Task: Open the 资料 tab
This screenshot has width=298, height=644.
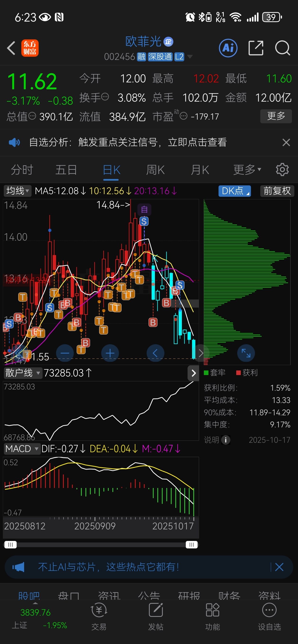Action: tap(270, 596)
